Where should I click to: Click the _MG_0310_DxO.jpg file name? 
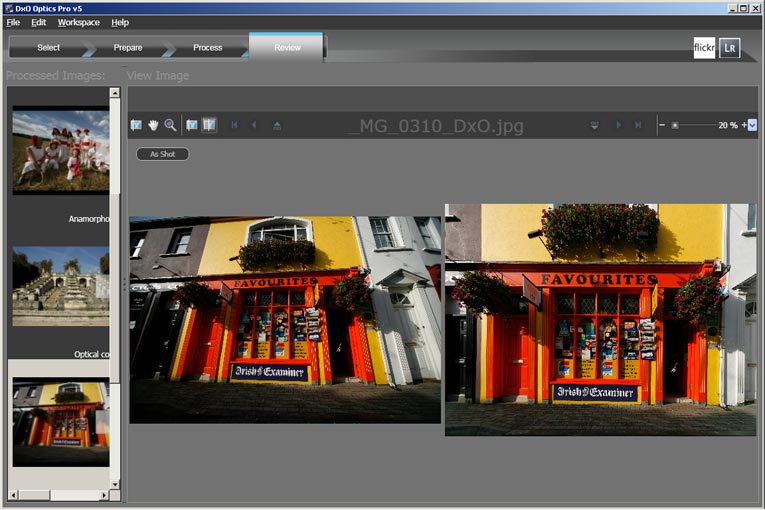(x=436, y=126)
